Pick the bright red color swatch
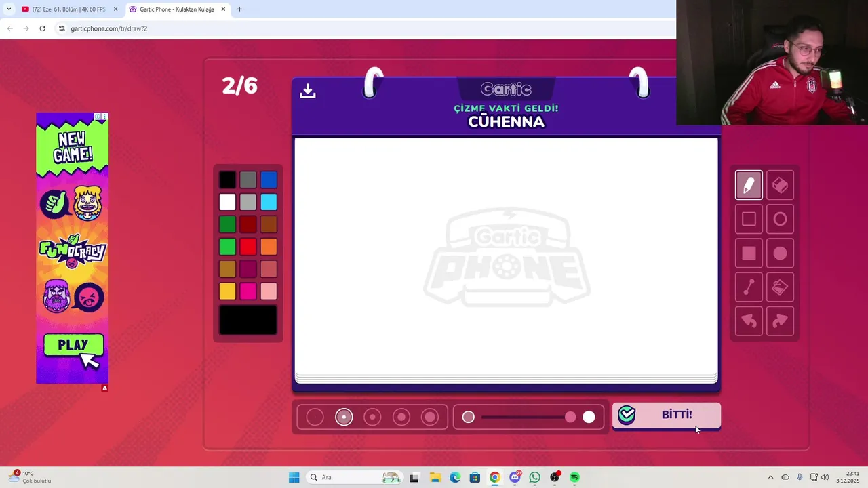Screen dimensions: 868x488 [x=248, y=247]
